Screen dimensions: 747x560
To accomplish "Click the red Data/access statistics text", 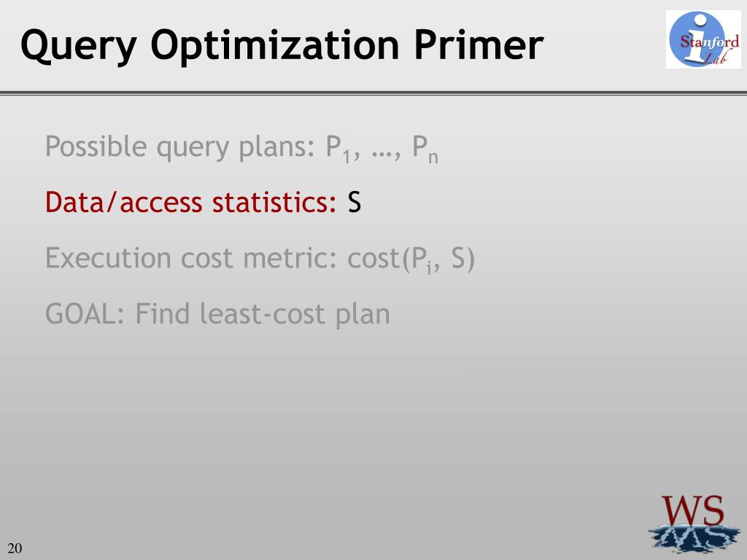I will pyautogui.click(x=191, y=203).
